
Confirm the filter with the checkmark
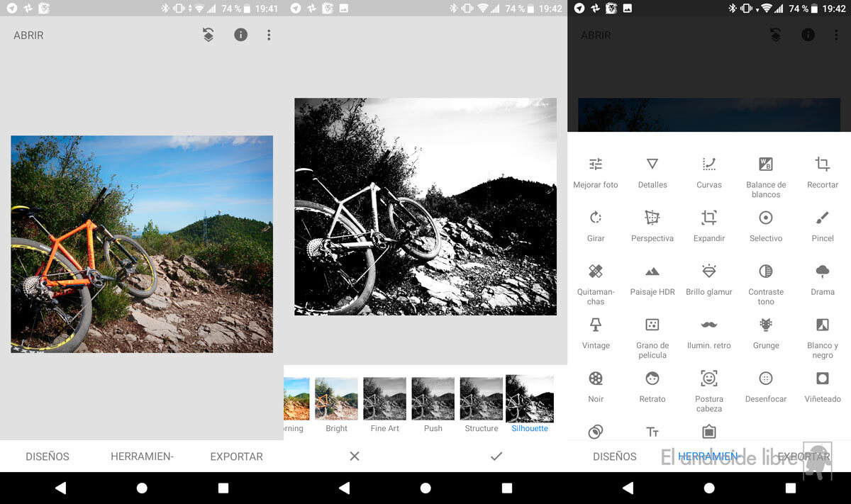coord(496,457)
